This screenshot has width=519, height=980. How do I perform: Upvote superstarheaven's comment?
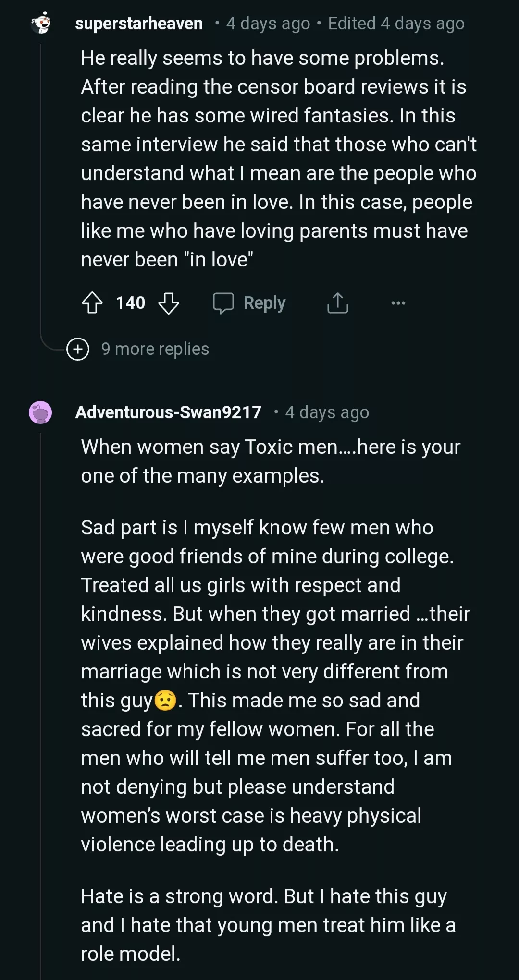92,303
